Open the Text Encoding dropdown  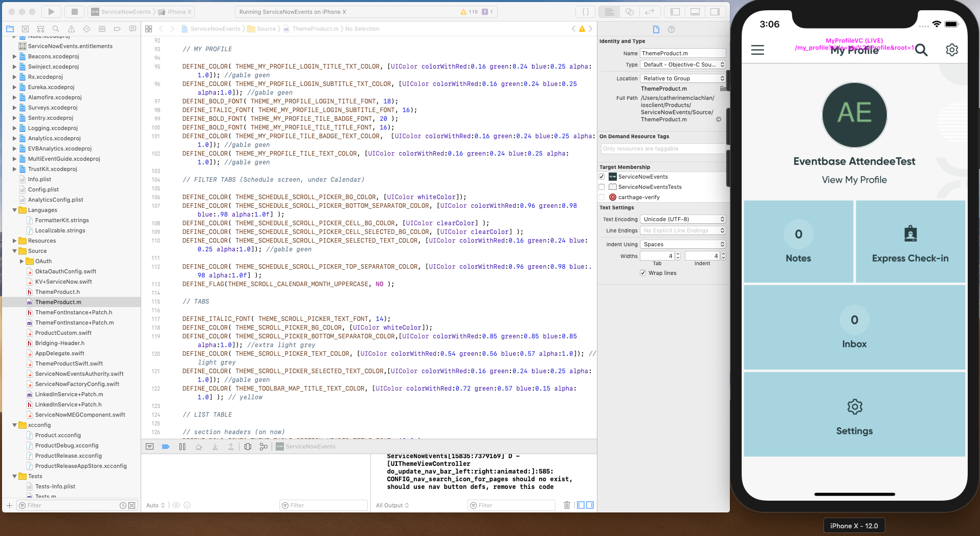point(683,219)
